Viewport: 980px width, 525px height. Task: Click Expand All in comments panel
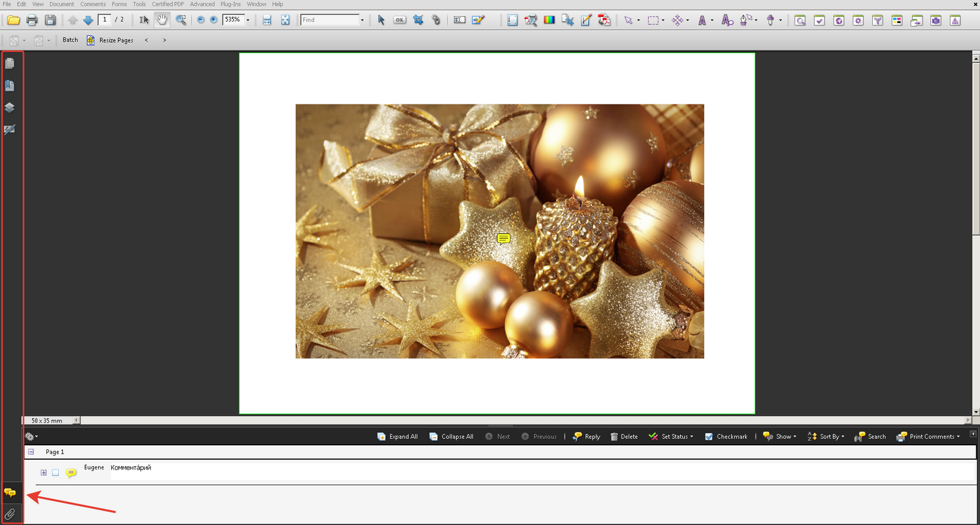(x=397, y=436)
